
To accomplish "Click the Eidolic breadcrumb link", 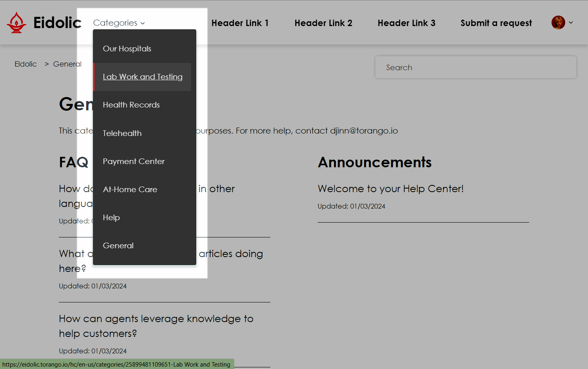I will point(26,64).
